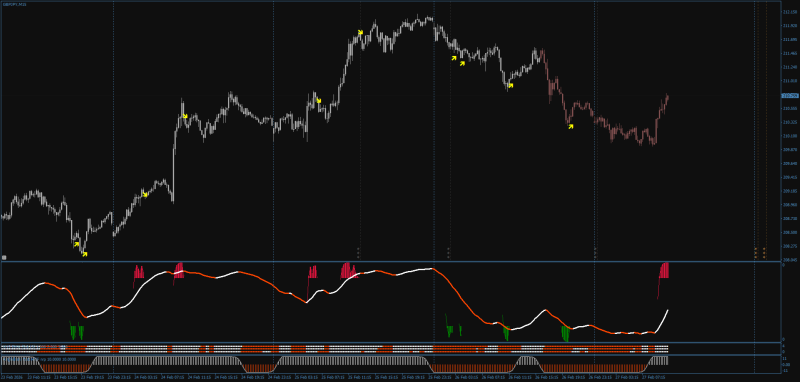The height and width of the screenshot is (382, 800).
Task: Click the 25 Feb 15:15 time label
Action: click(x=386, y=377)
